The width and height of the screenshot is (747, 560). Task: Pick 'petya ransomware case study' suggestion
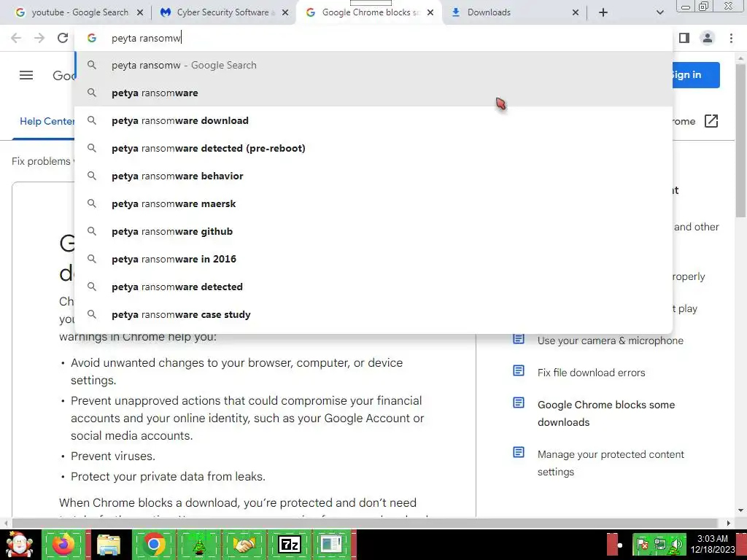[373, 314]
